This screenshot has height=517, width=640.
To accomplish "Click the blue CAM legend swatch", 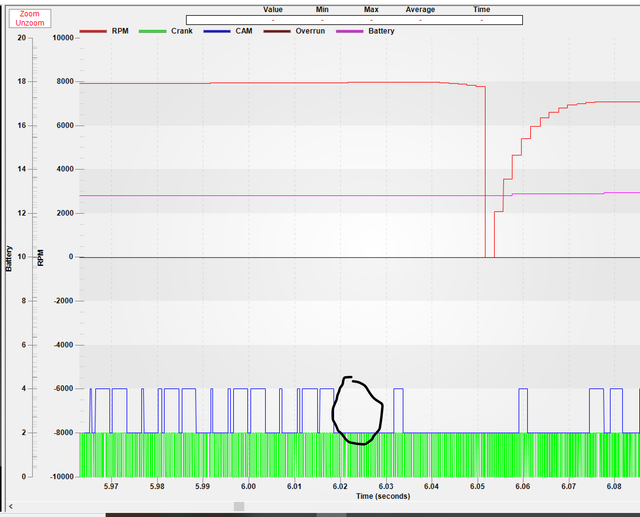I will [x=217, y=31].
